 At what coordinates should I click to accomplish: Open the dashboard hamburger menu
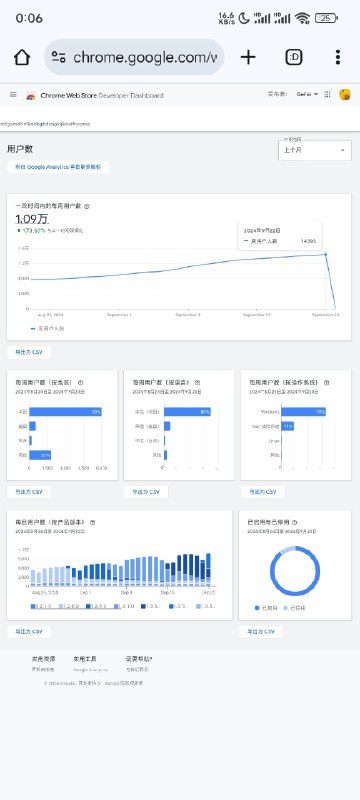[13, 95]
